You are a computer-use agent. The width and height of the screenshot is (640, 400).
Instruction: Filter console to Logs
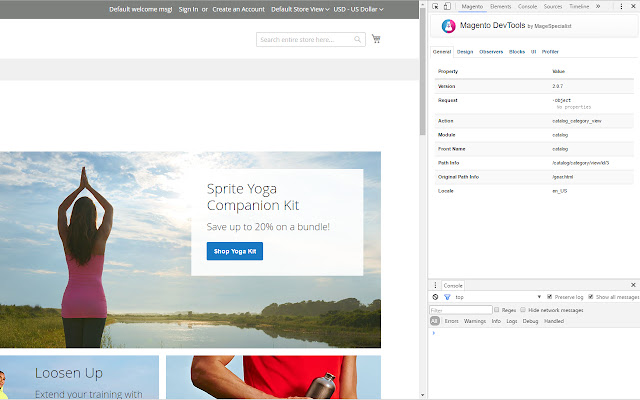coord(512,321)
